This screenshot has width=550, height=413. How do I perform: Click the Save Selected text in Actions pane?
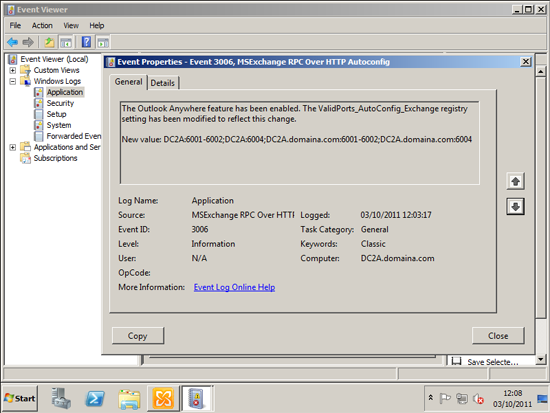pyautogui.click(x=492, y=362)
